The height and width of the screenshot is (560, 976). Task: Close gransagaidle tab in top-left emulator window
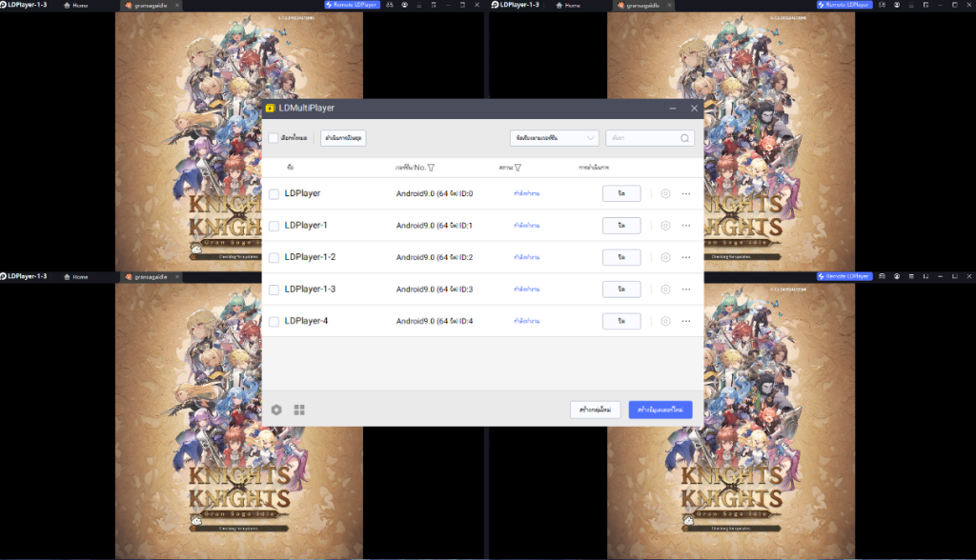point(176,5)
